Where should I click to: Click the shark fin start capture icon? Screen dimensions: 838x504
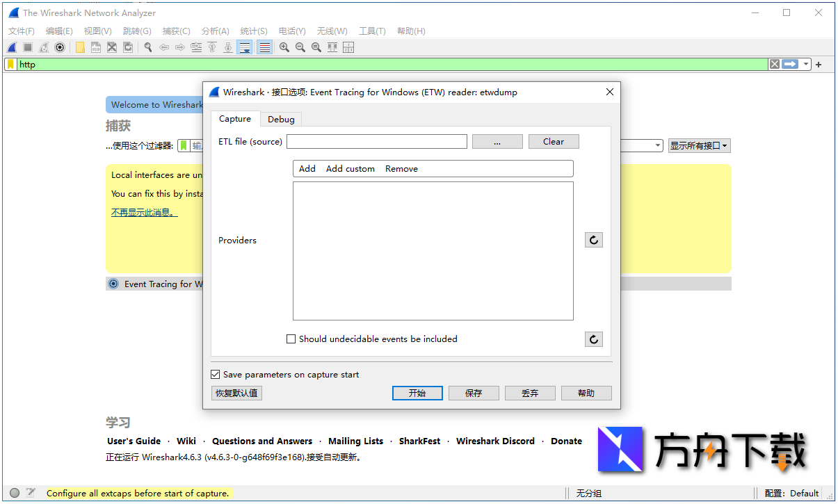[12, 47]
